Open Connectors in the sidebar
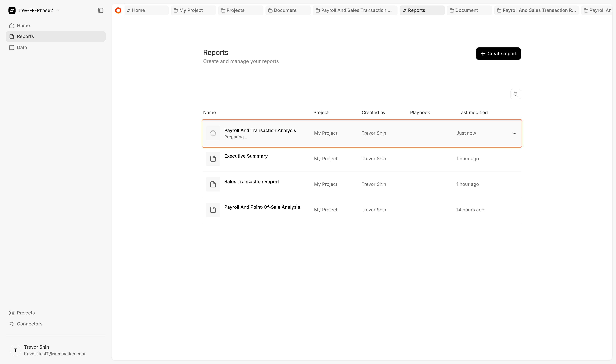The width and height of the screenshot is (616, 364). pyautogui.click(x=55, y=324)
